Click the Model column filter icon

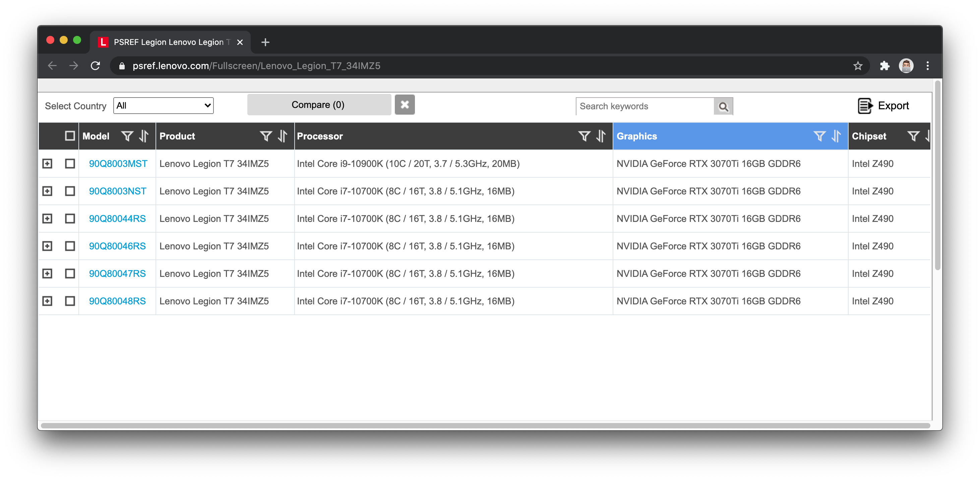pyautogui.click(x=127, y=136)
